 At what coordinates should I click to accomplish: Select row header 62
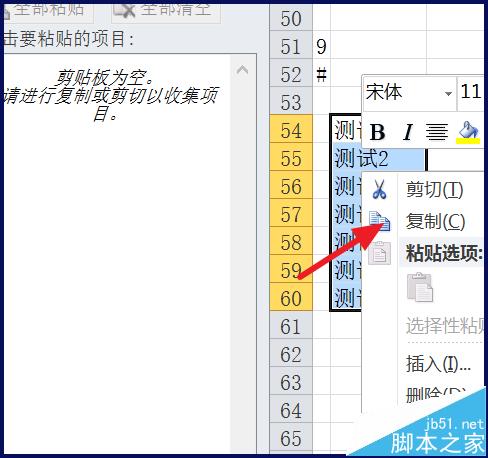(291, 354)
